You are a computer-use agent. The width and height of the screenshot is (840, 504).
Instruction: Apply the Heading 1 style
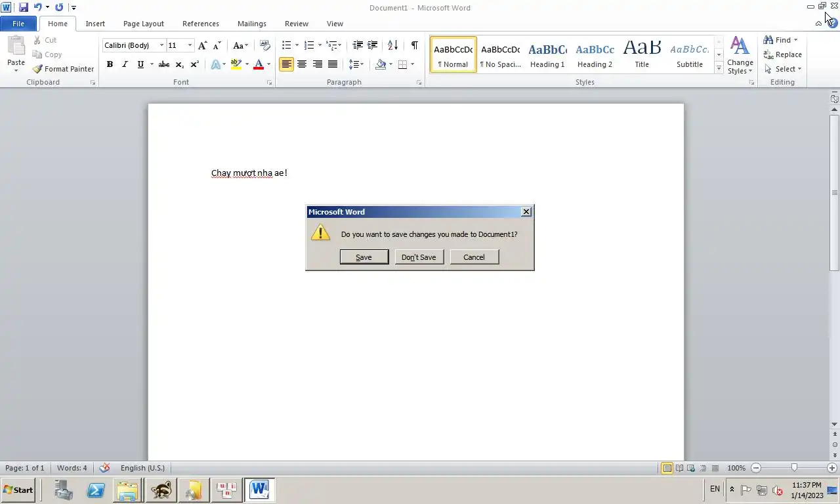[547, 55]
